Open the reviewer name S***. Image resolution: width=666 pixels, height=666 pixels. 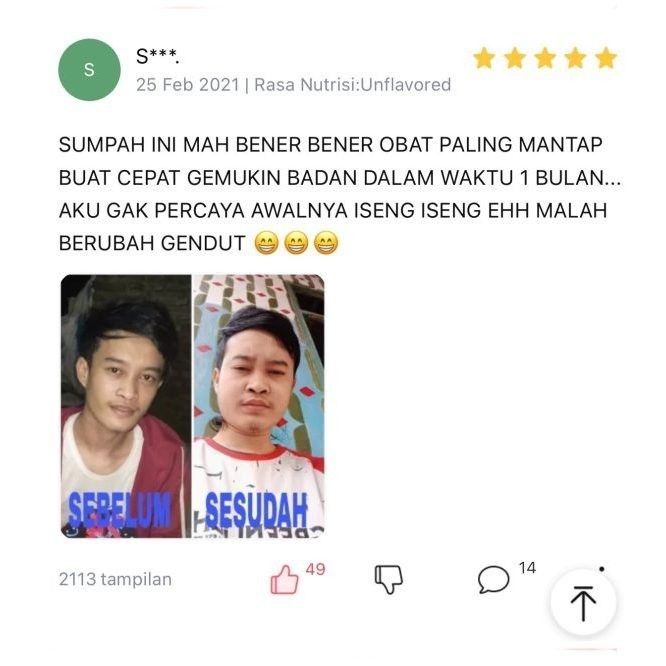pos(158,56)
